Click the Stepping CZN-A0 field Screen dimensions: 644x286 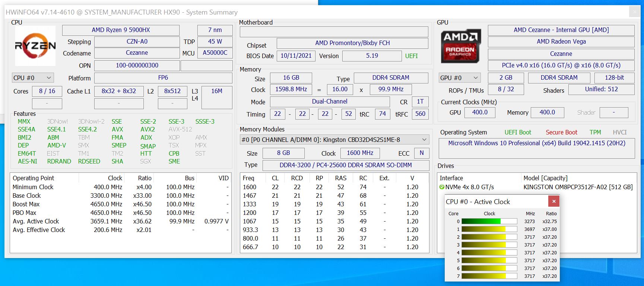click(x=137, y=42)
